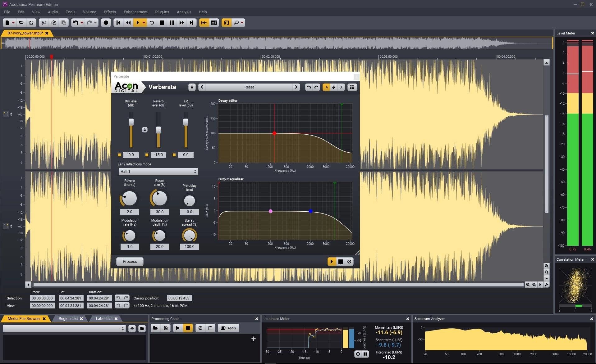Save file with the floppy disk icon
The height and width of the screenshot is (364, 596).
pos(31,23)
